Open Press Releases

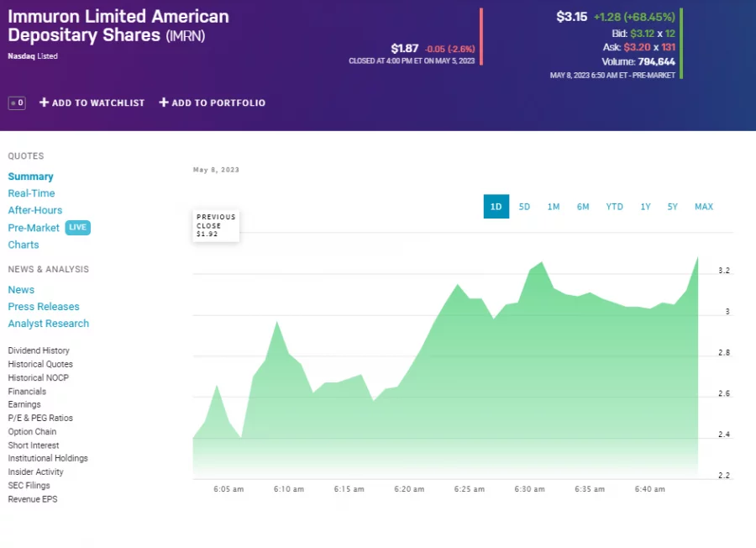point(44,307)
